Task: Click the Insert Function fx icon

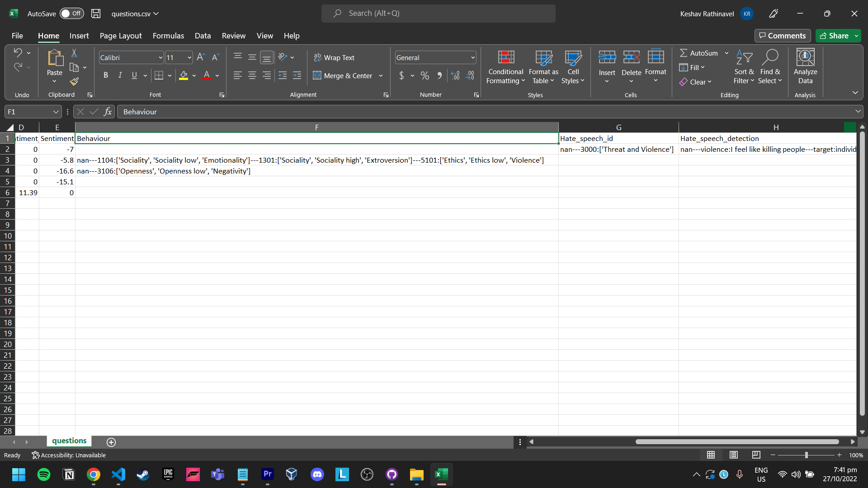Action: 108,112
